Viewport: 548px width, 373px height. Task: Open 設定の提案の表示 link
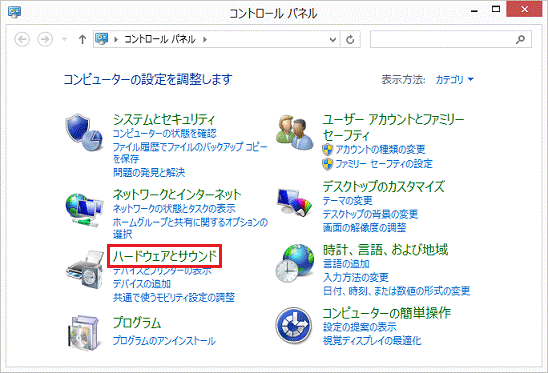point(360,327)
